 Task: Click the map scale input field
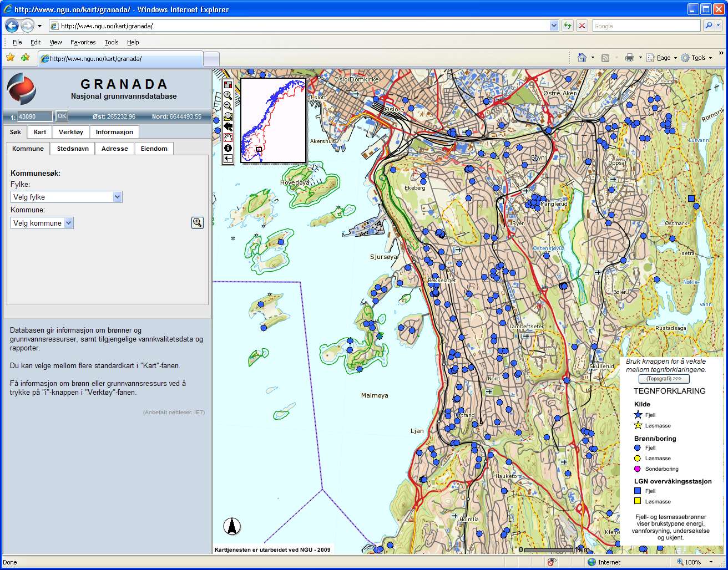pyautogui.click(x=35, y=116)
